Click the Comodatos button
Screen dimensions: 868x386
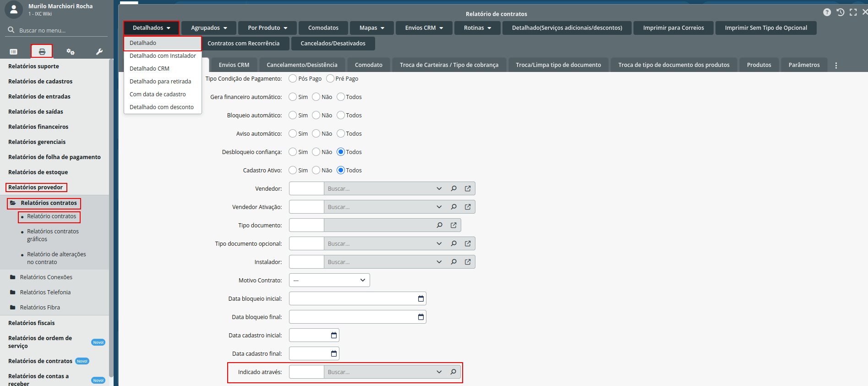pos(323,28)
